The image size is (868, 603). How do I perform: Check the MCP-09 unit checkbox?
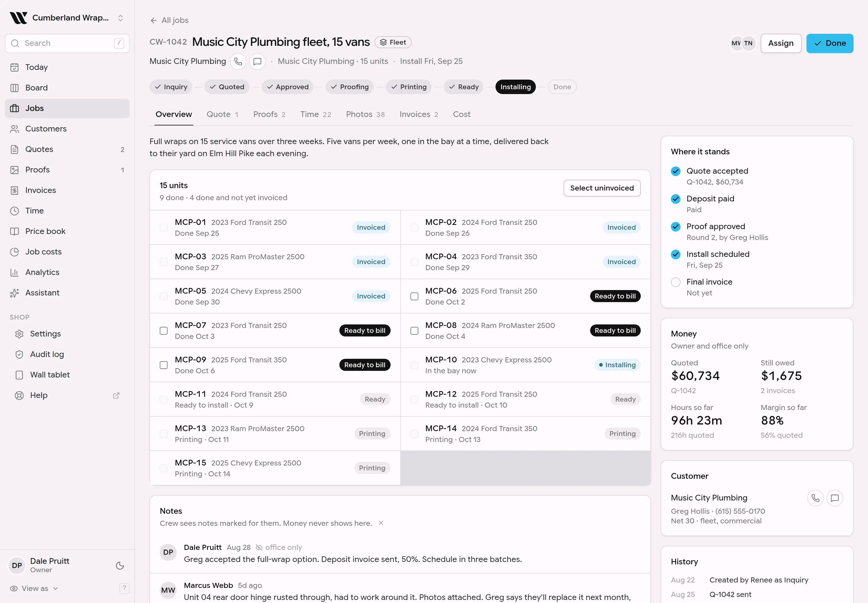click(164, 365)
